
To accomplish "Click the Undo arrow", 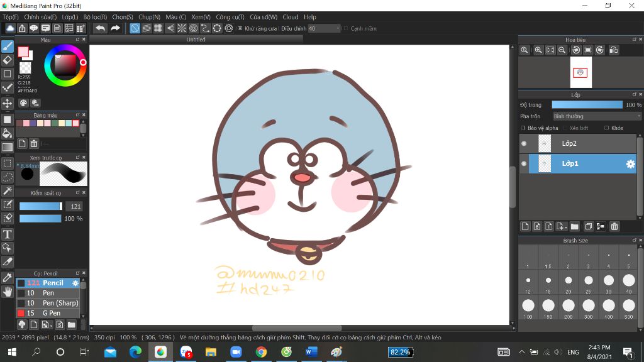I will pyautogui.click(x=100, y=28).
